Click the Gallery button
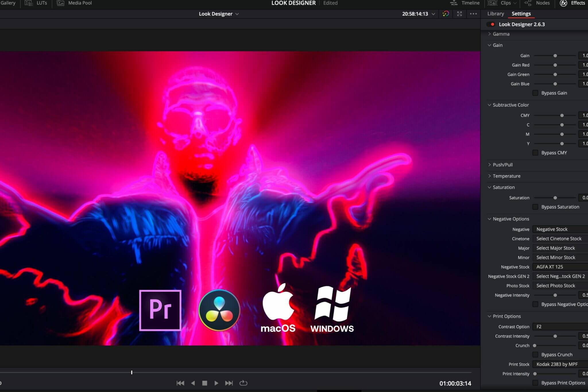The image size is (588, 392). point(8,3)
